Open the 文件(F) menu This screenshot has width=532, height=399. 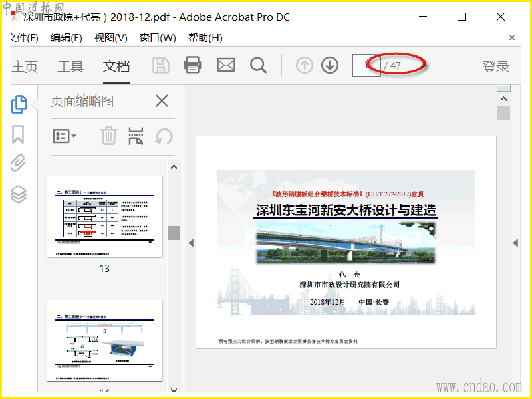pyautogui.click(x=25, y=37)
